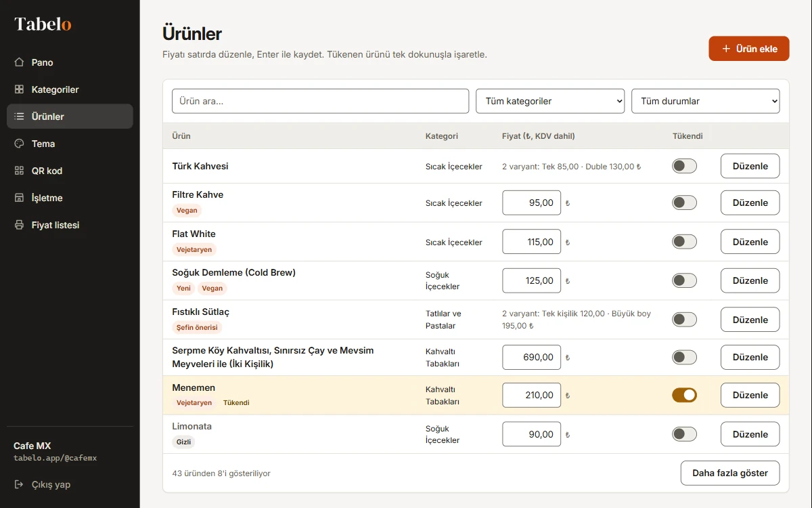This screenshot has width=812, height=508.
Task: Open the Tüm kategoriler dropdown
Action: [x=550, y=101]
